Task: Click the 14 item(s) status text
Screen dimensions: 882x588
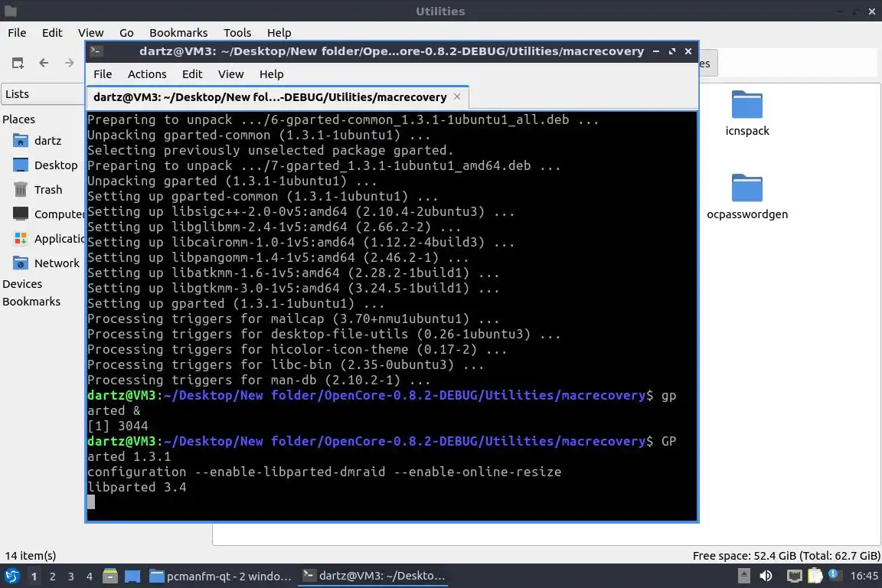Action: (x=31, y=556)
